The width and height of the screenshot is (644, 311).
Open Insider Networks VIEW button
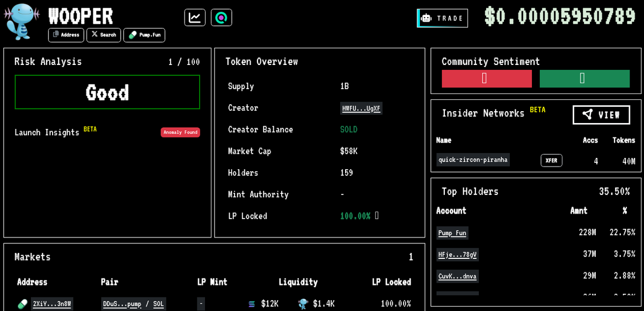coord(601,114)
